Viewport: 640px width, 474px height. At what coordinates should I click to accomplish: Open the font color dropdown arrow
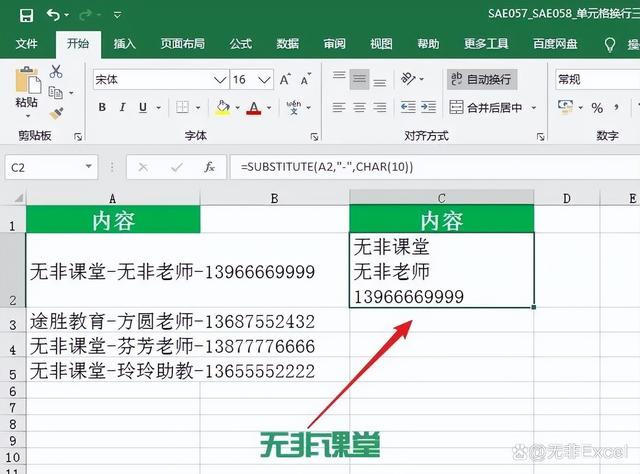269,108
